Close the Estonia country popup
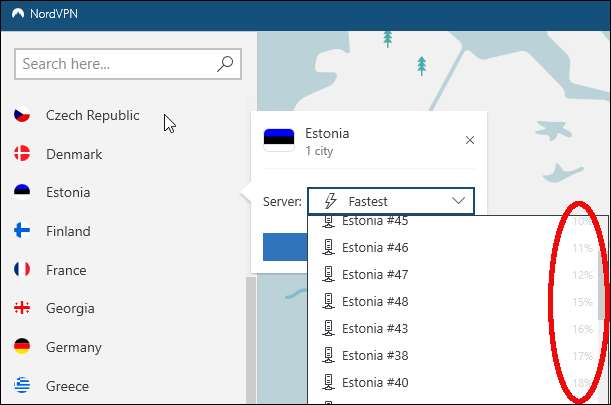Screen dimensions: 611x405 point(470,141)
